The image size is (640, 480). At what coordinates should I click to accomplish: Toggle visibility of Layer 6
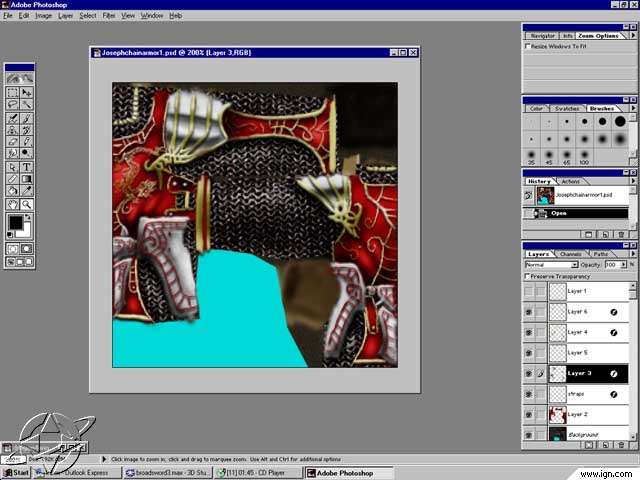click(529, 312)
